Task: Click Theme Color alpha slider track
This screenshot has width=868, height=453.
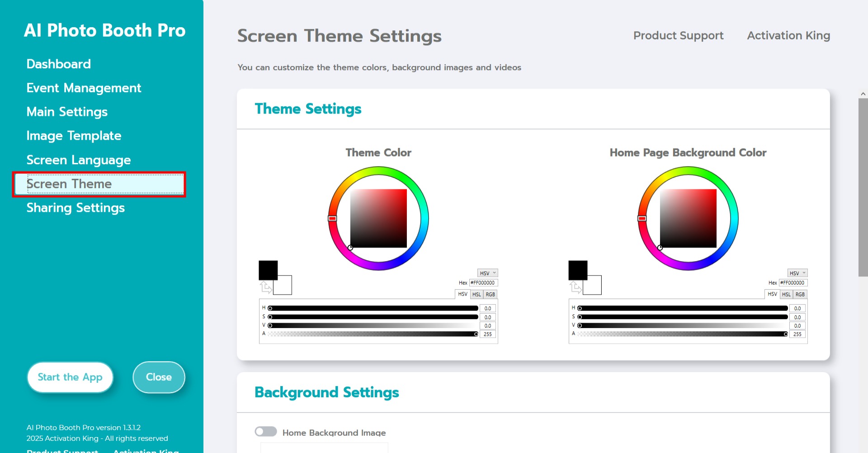Action: tap(373, 334)
